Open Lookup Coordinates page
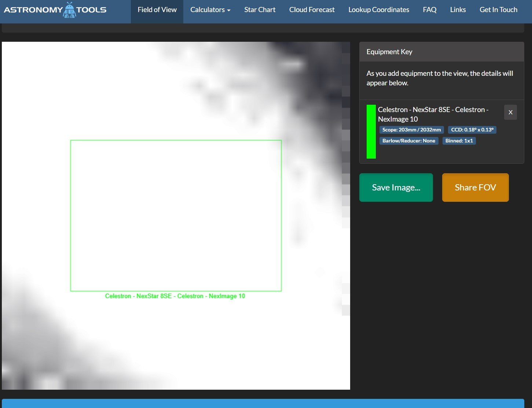 [x=379, y=10]
